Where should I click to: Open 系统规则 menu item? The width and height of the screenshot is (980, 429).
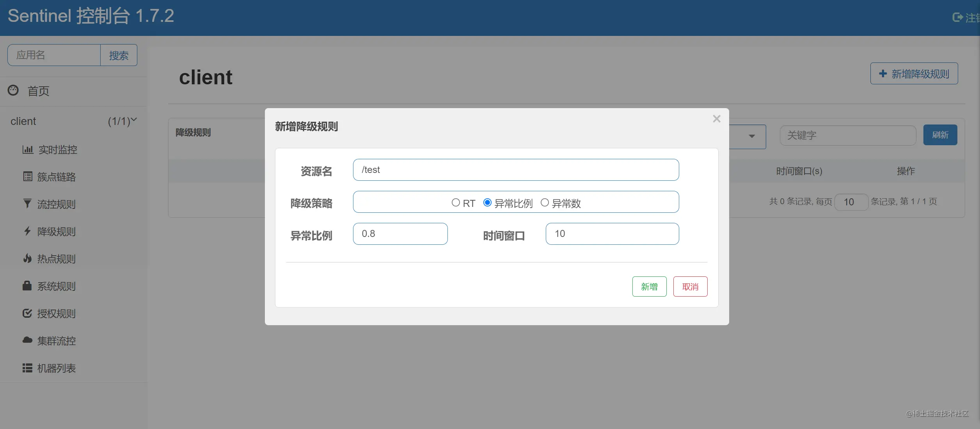[x=57, y=286]
